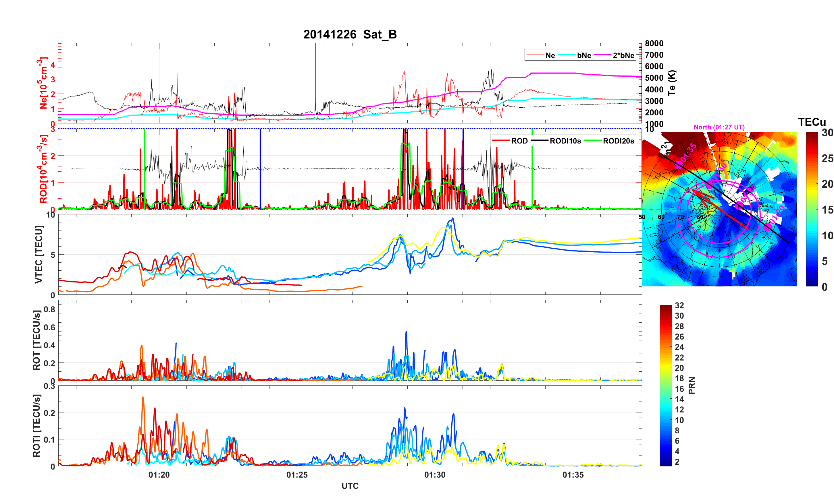This screenshot has height=504, width=834.
Task: Click the 01:20 time-axis tick label
Action: [x=159, y=475]
